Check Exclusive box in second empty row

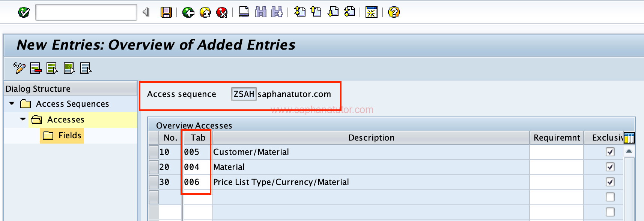610,212
